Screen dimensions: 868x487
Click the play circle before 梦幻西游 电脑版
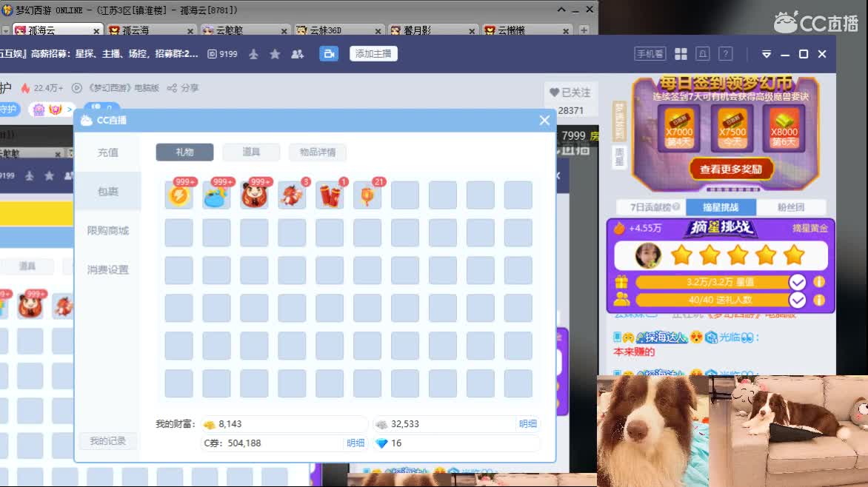tap(77, 88)
